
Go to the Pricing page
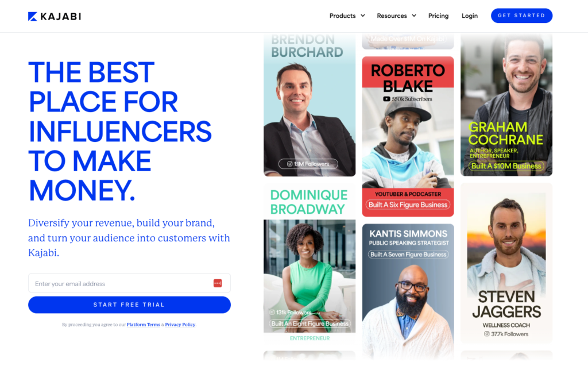tap(438, 16)
